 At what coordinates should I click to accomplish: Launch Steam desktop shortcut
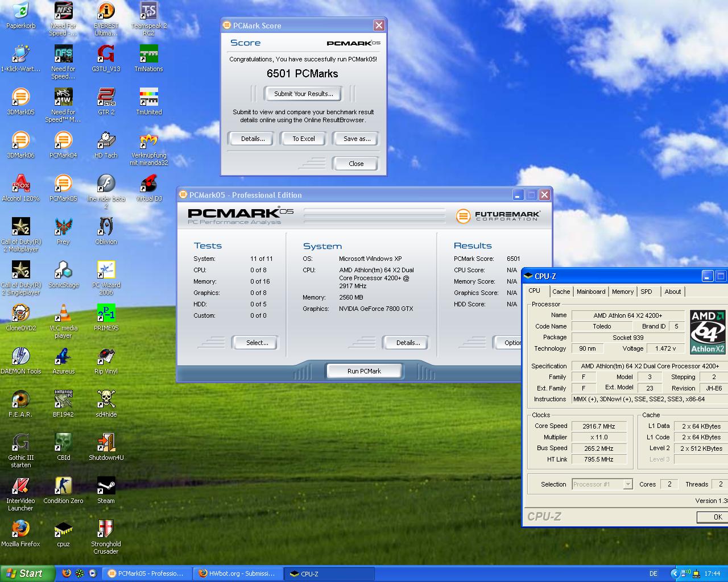click(106, 490)
